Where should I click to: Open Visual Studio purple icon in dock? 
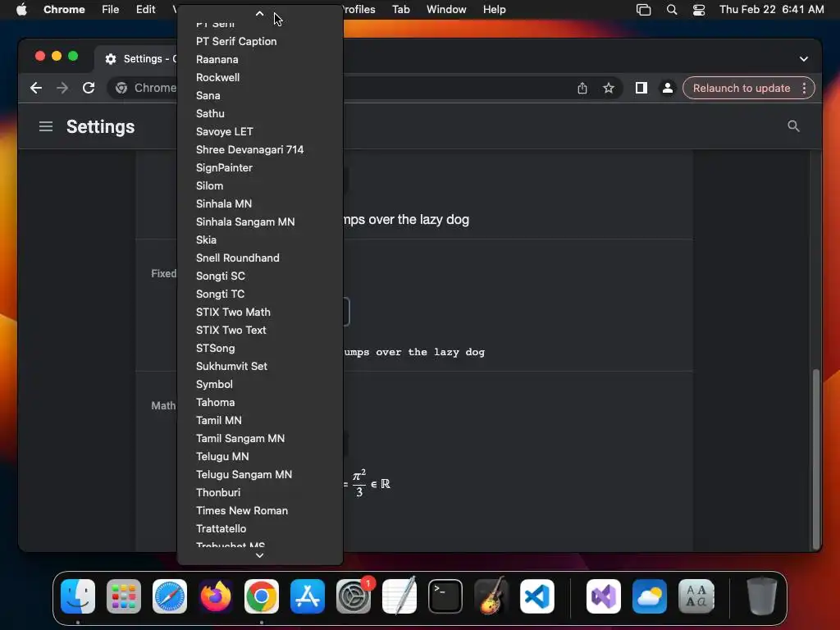tap(604, 596)
